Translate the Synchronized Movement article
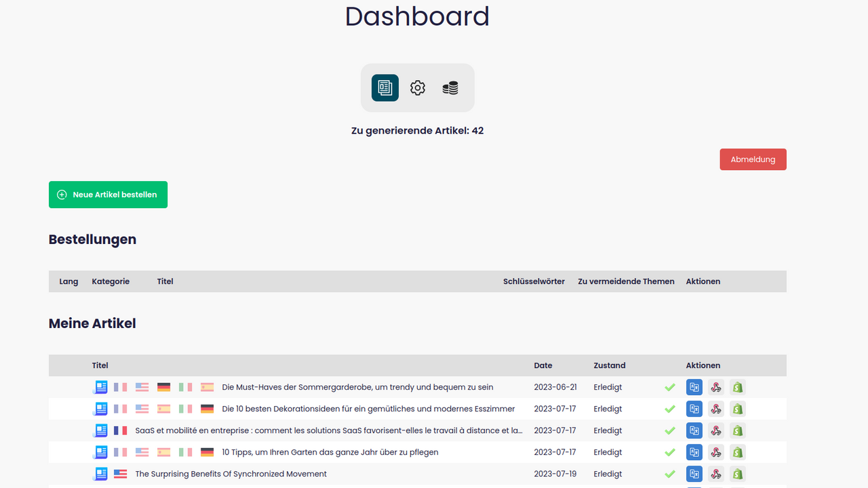 694,474
